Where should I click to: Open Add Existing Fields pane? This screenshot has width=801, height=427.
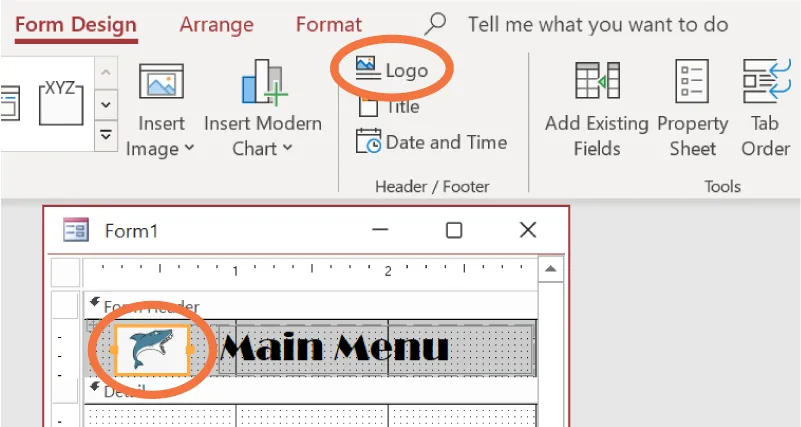point(596,110)
